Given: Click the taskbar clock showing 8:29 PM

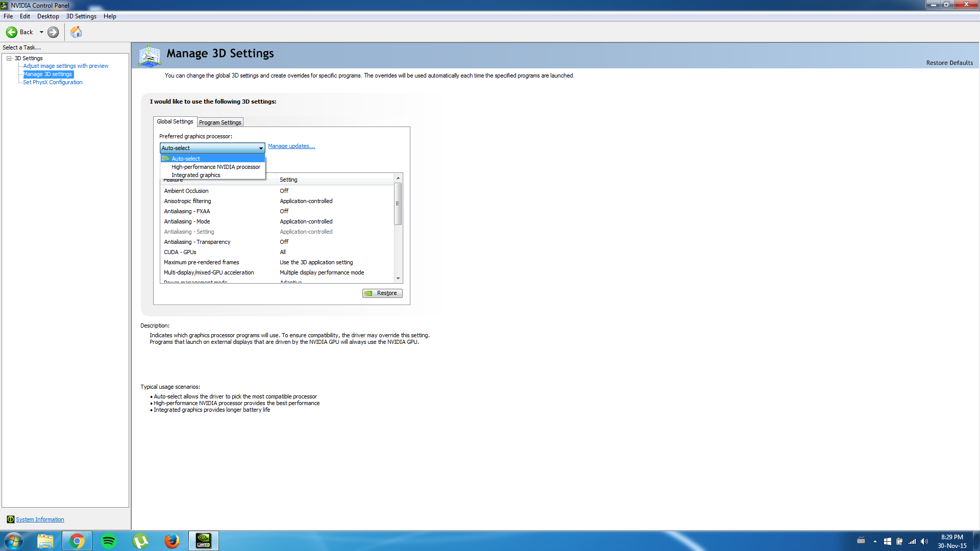Looking at the screenshot, I should point(952,541).
